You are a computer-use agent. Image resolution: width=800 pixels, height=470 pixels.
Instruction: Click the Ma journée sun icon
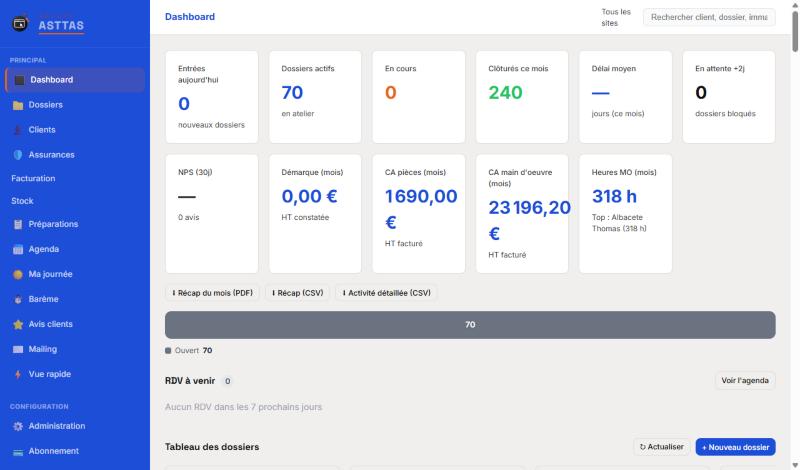pos(18,275)
